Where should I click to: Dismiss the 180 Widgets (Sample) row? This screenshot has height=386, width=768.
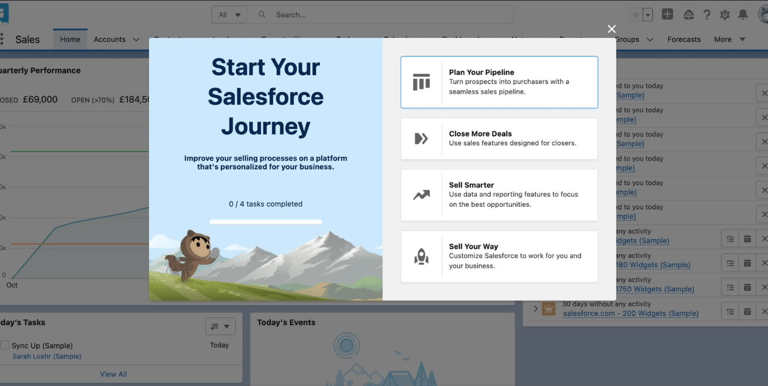[x=763, y=263]
